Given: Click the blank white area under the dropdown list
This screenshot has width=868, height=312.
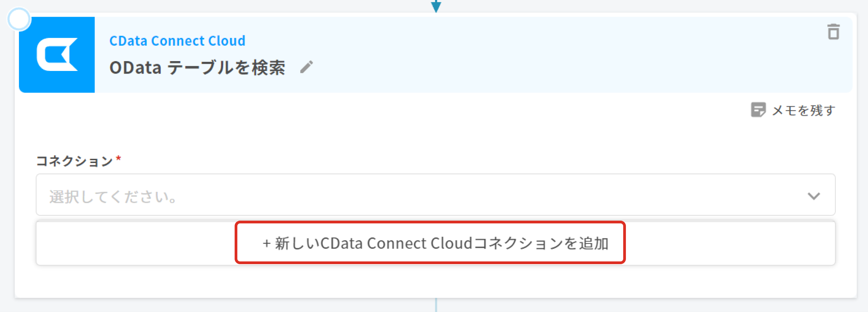Looking at the screenshot, I should [435, 281].
